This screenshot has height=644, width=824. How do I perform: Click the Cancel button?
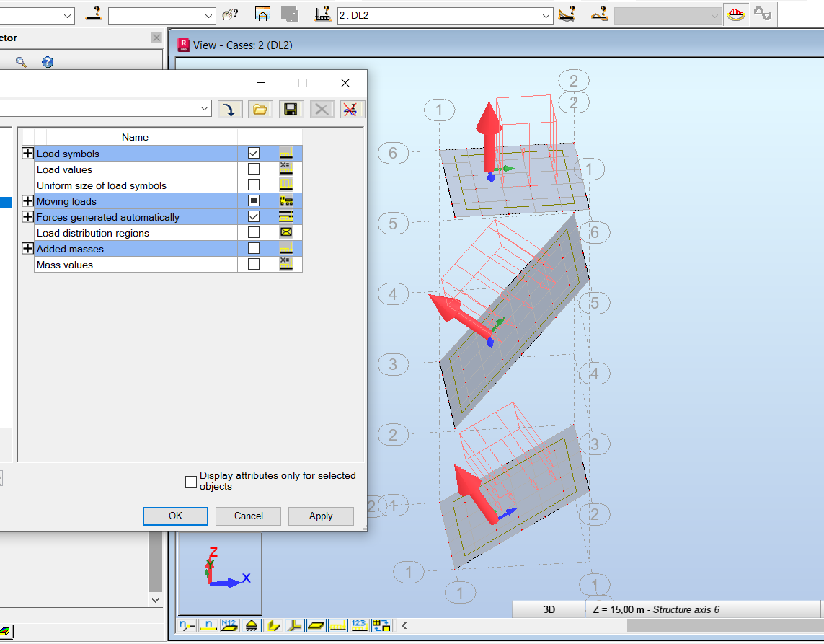click(x=249, y=516)
